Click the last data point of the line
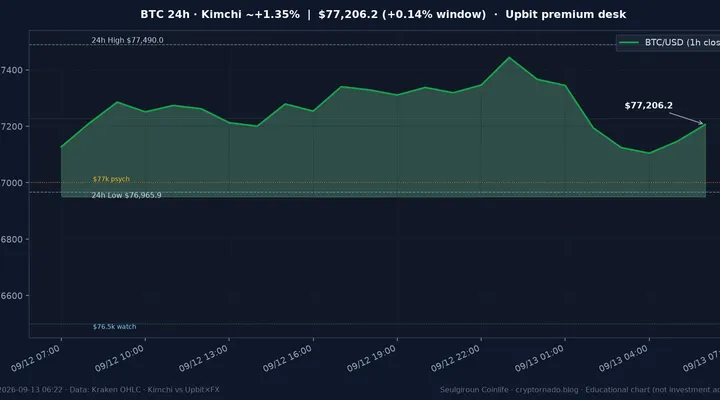 [705, 124]
